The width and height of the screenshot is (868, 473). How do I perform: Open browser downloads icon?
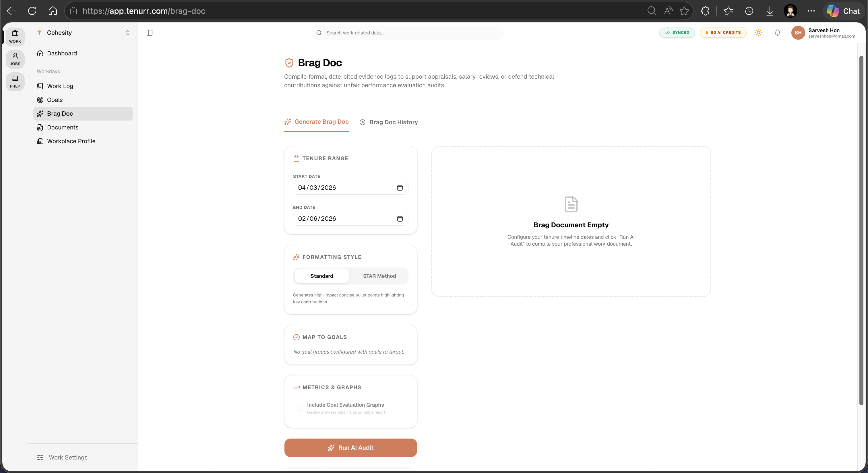[x=770, y=11]
